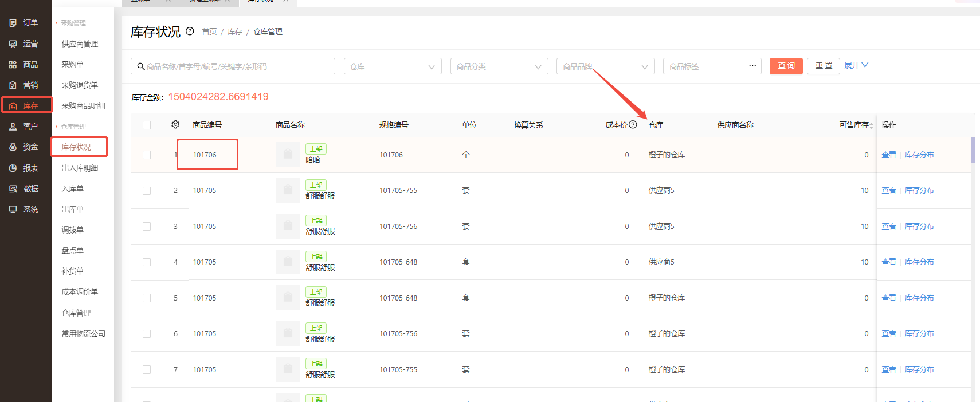
Task: Open the 报表 sidebar icon
Action: (x=13, y=168)
